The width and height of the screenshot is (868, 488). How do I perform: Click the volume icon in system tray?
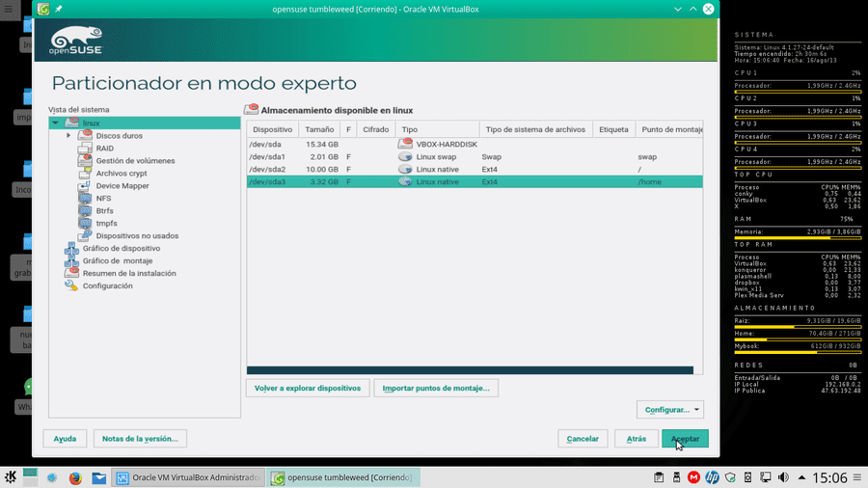click(x=783, y=477)
